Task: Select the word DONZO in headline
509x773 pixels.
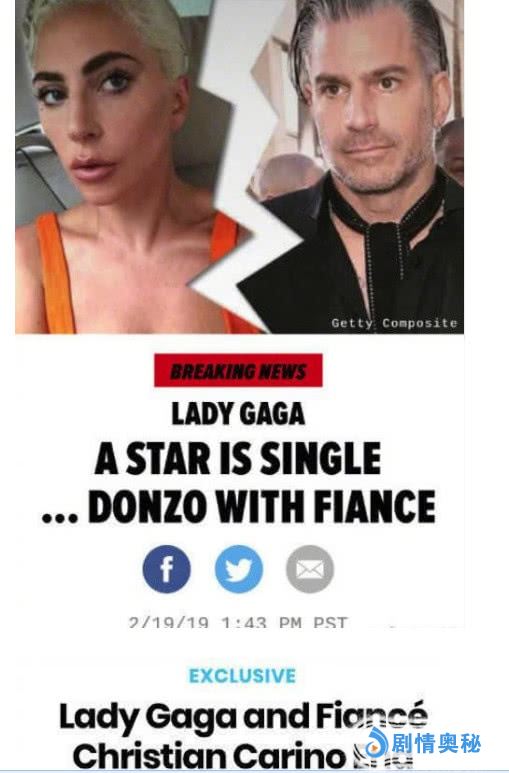Action: [x=147, y=506]
